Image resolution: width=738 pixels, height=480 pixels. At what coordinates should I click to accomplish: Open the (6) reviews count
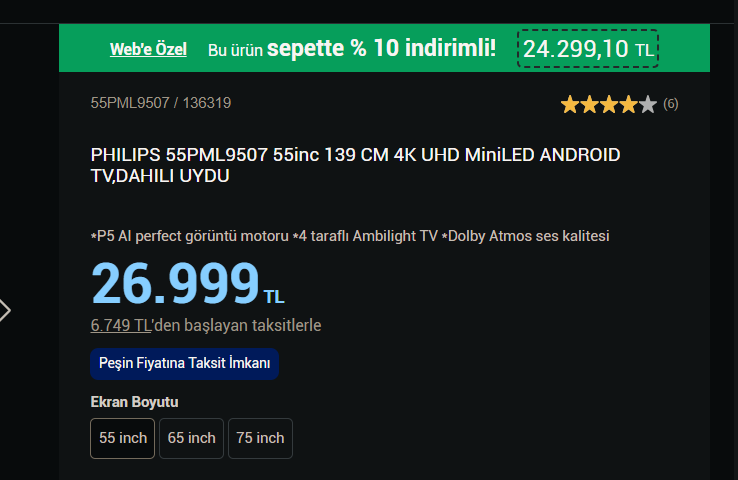pyautogui.click(x=671, y=104)
